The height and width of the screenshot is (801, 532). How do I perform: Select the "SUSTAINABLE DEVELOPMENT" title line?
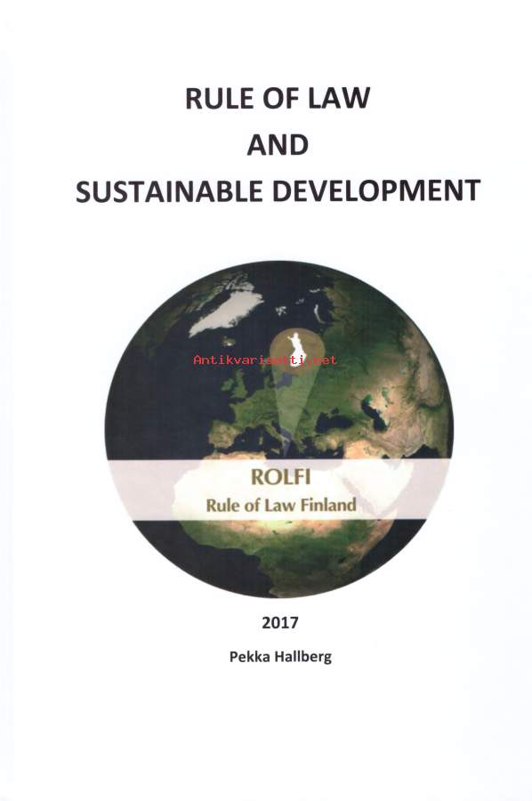click(278, 191)
